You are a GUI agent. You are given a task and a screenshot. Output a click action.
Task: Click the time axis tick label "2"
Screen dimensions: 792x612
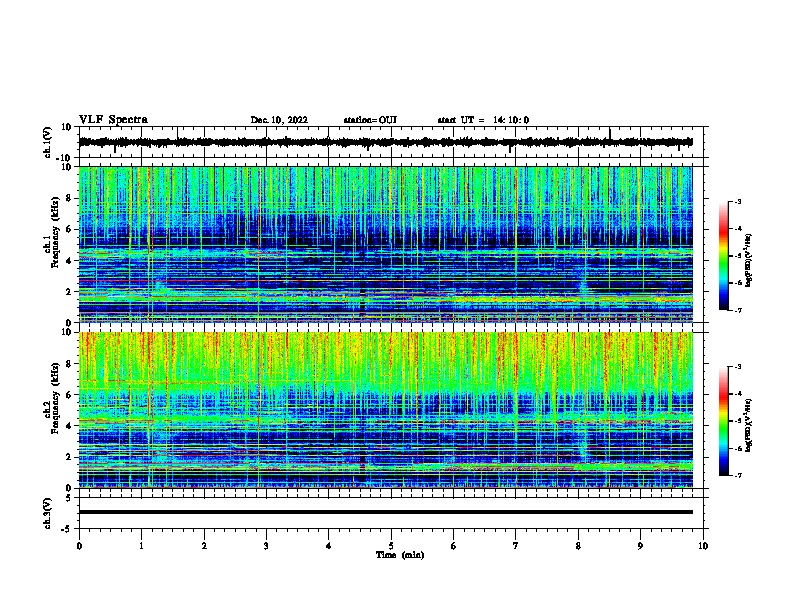(204, 546)
